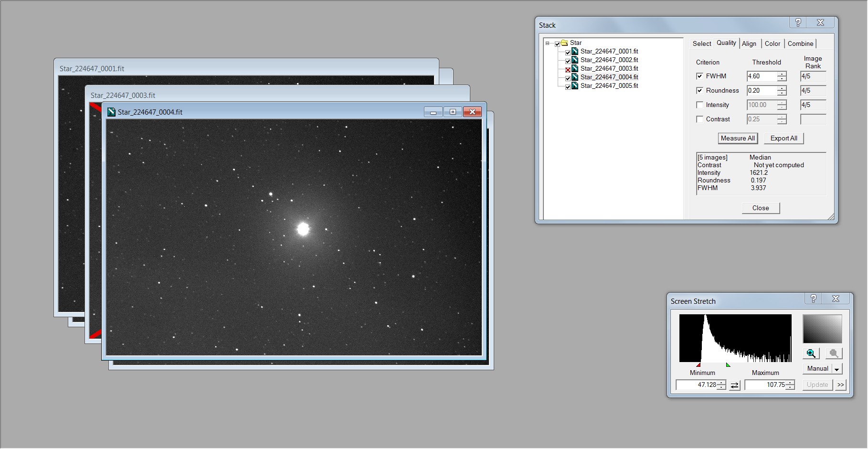868x449 pixels.
Task: Select Star_224647_0004.fit in the file tree
Action: [x=609, y=77]
